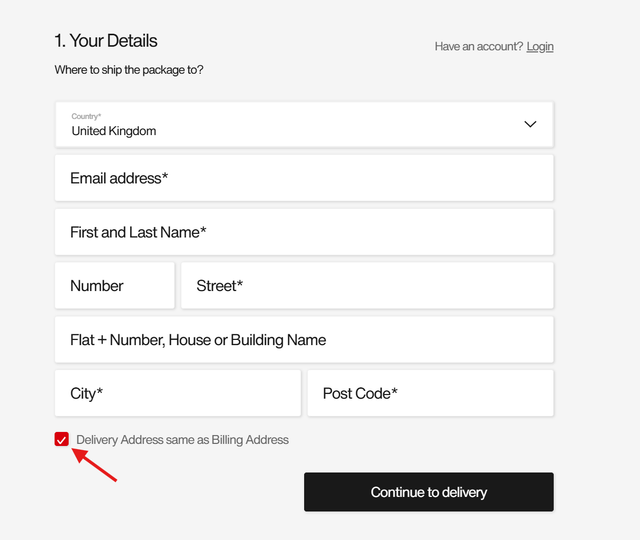
Task: Click the white checkmark tick icon
Action: (x=62, y=440)
